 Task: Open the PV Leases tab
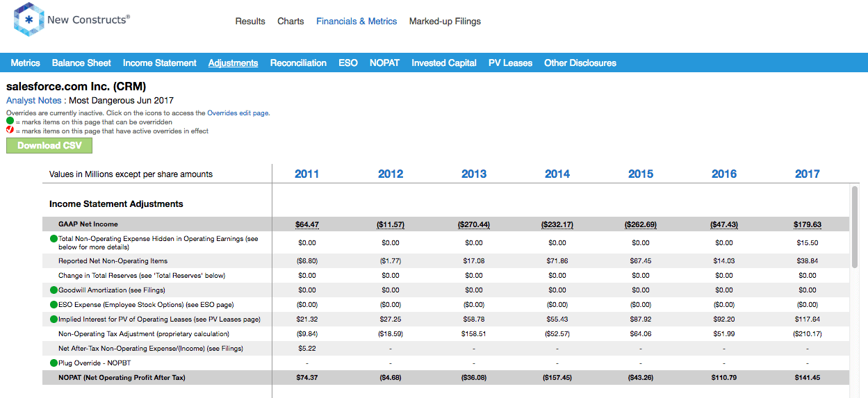[x=511, y=63]
